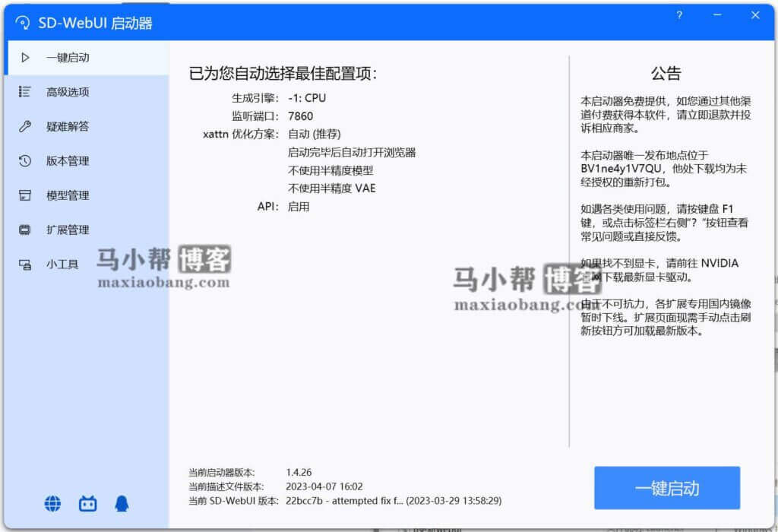This screenshot has width=778, height=532.
Task: Open the 高级选项 advanced options icon
Action: [25, 92]
